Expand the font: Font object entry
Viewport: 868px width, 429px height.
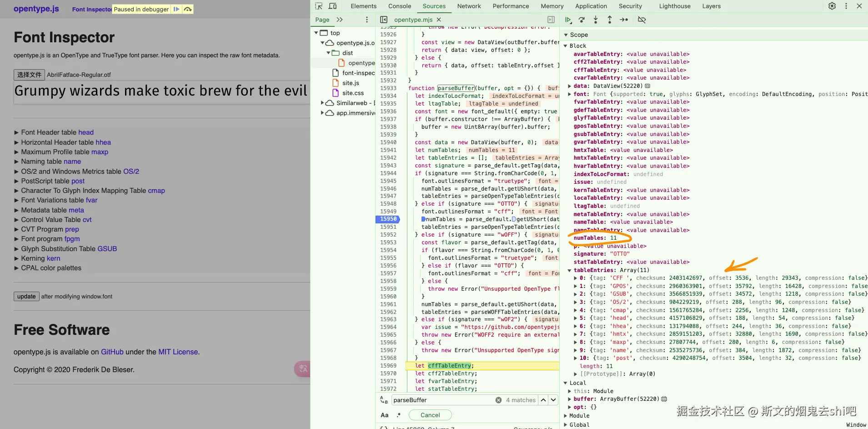pos(570,94)
